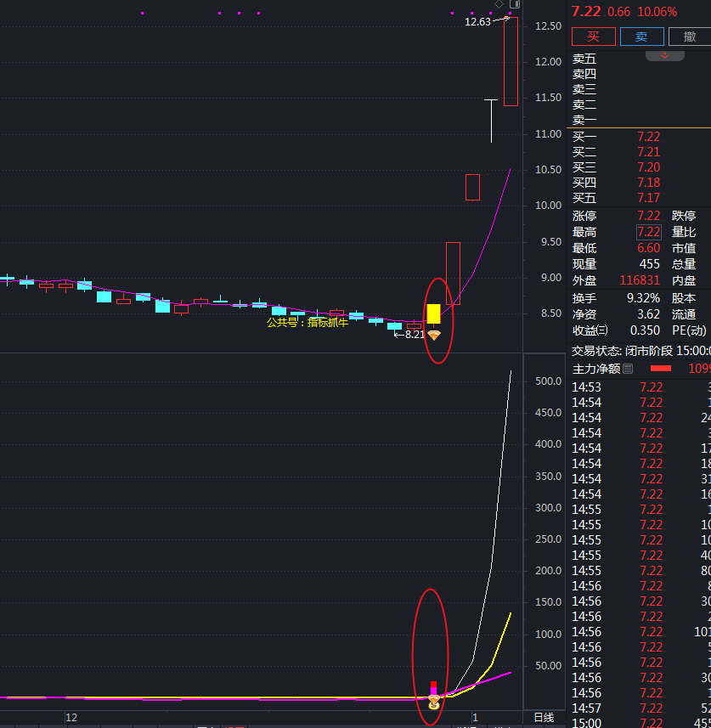711x728 pixels.
Task: Click the 跌停 label
Action: point(684,216)
